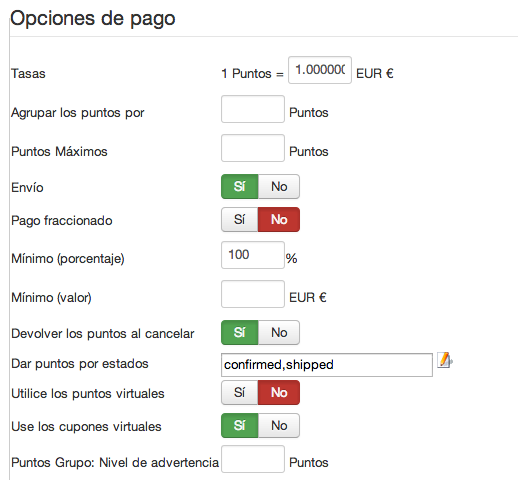Choose Sí for Devolver los puntos al cancelar
This screenshot has width=518, height=480.
pos(240,333)
